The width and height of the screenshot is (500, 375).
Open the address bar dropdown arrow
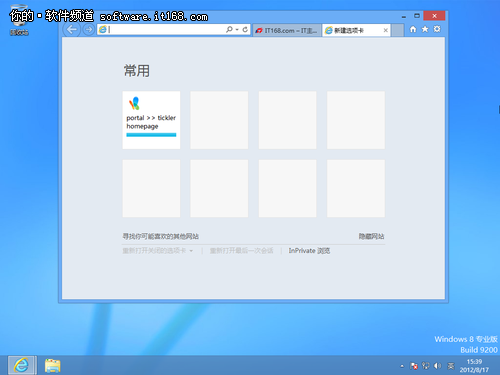pyautogui.click(x=237, y=30)
